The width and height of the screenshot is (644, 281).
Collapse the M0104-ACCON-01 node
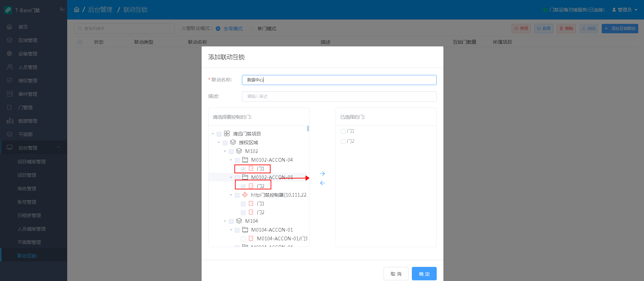click(x=231, y=230)
